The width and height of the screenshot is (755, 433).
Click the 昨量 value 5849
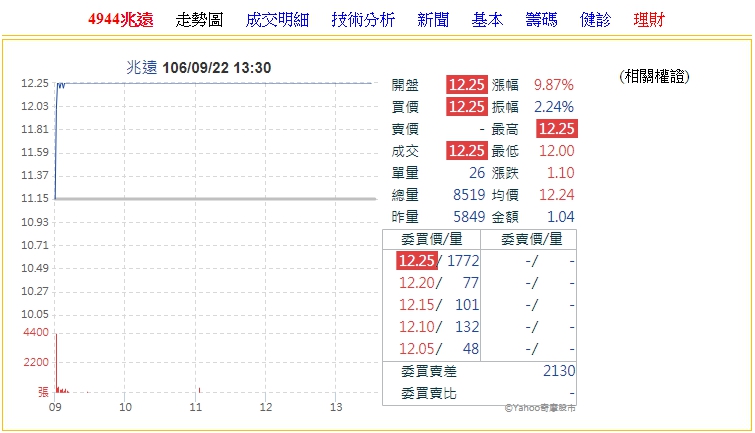[x=469, y=217]
